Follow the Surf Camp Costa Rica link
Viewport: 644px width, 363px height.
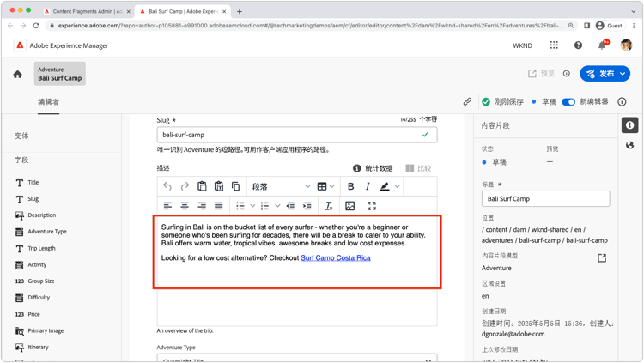(336, 258)
